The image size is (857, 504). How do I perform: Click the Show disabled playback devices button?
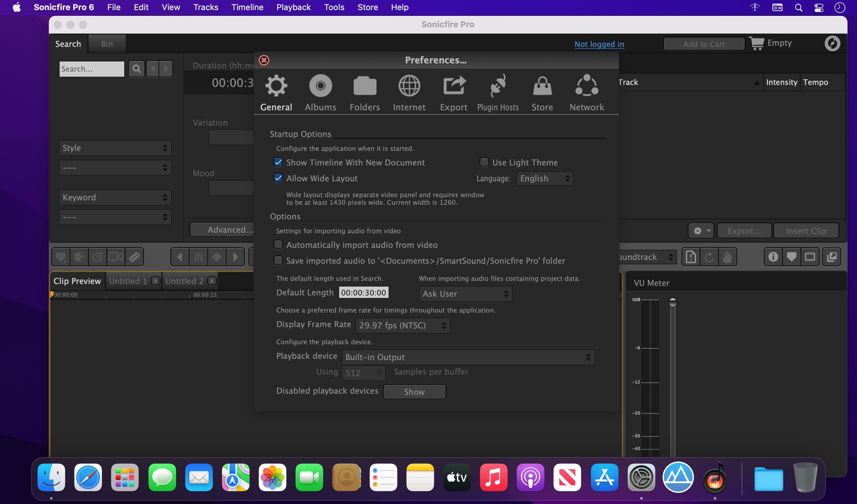(414, 391)
